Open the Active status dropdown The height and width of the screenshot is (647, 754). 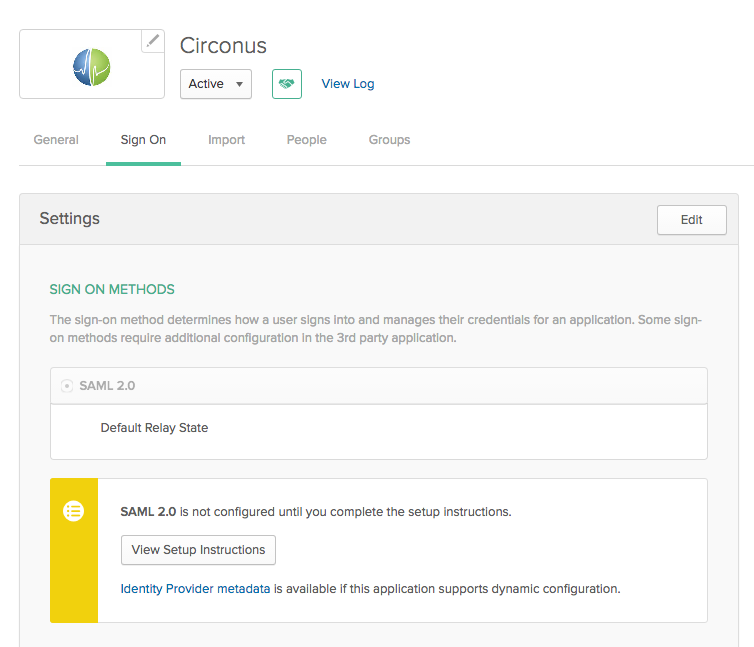click(x=215, y=84)
